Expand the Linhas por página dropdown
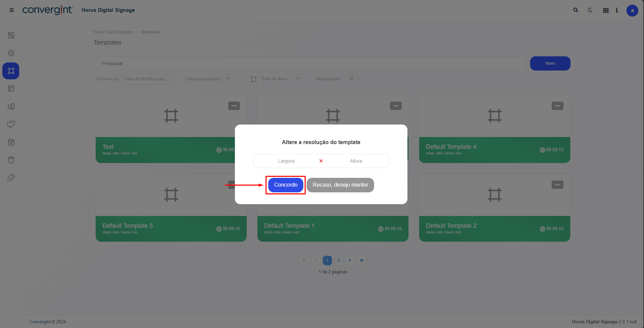 (231, 79)
